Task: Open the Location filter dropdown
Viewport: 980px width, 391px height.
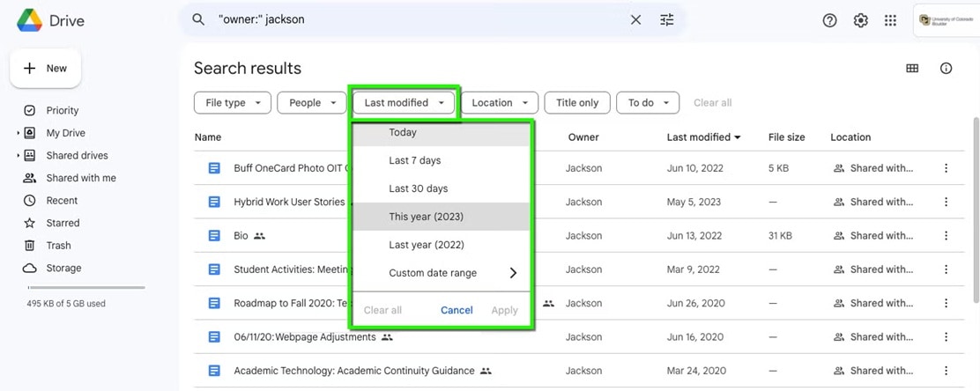Action: coord(499,103)
